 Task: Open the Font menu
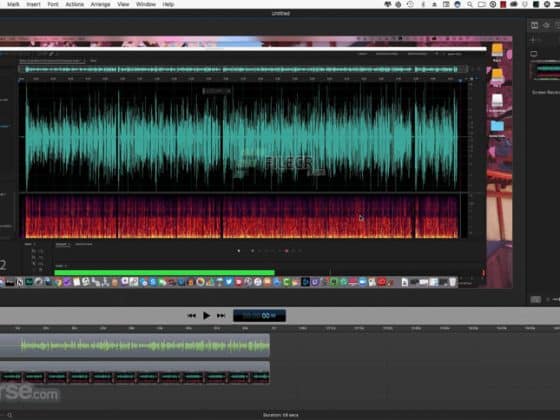click(53, 4)
